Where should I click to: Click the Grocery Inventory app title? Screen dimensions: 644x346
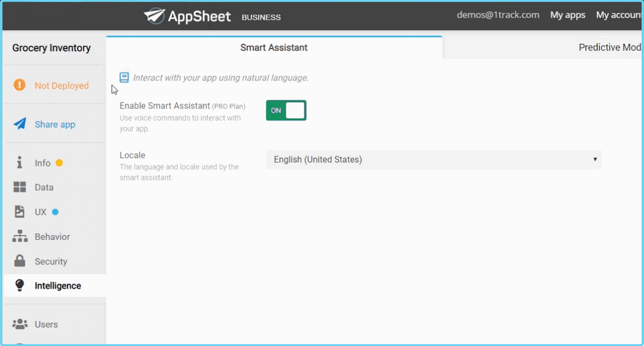[51, 48]
